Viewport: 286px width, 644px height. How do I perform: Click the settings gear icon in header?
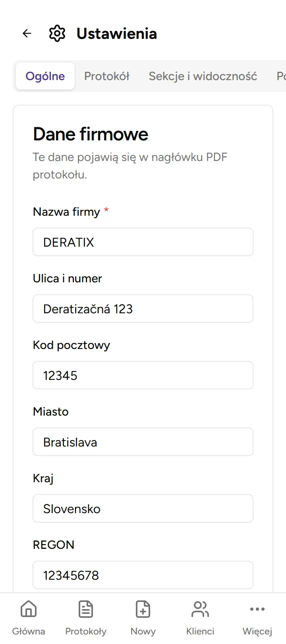pos(57,33)
